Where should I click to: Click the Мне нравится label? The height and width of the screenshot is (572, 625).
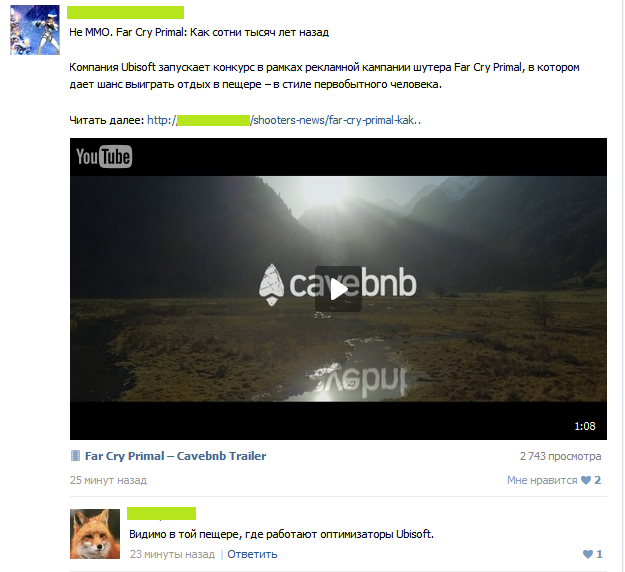(x=542, y=480)
